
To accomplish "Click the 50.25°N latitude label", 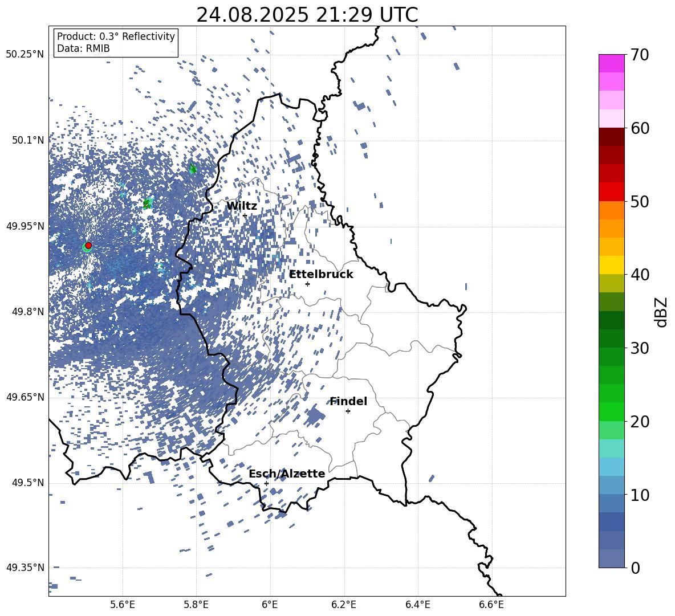I will click(x=25, y=55).
